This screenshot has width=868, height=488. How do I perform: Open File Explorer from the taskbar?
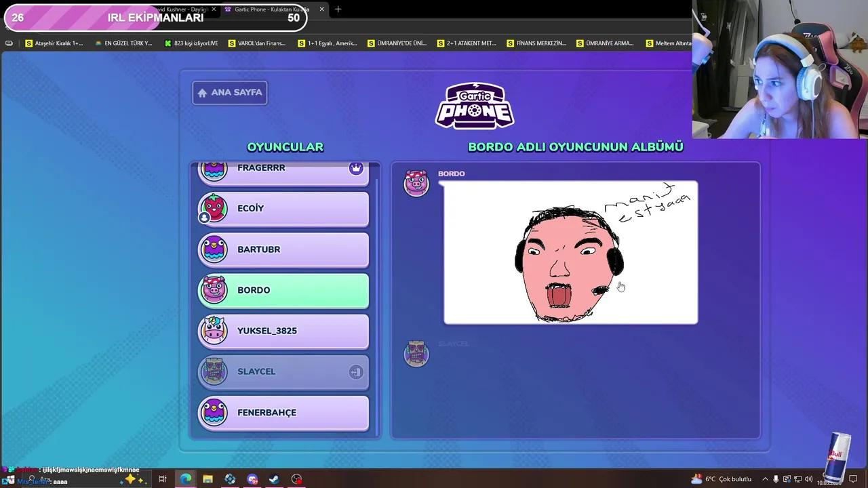[x=208, y=479]
